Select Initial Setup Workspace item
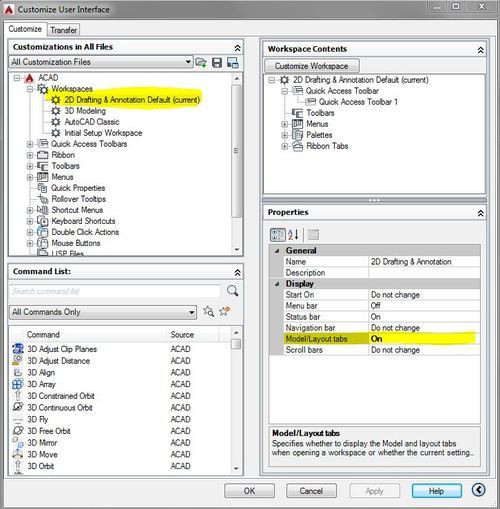Viewport: 500px width, 509px height. coord(103,133)
